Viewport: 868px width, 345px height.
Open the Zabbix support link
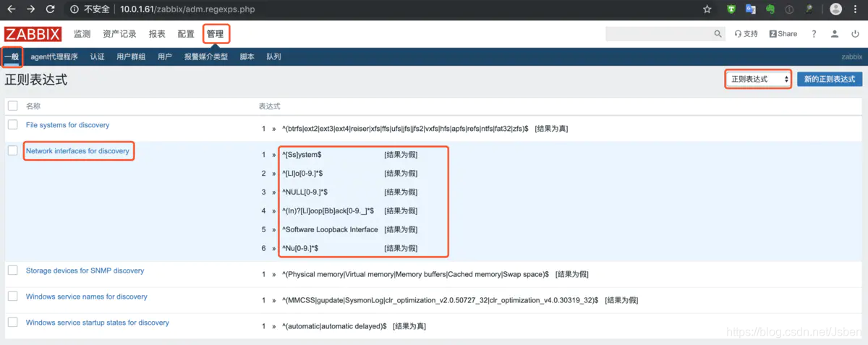coord(746,34)
